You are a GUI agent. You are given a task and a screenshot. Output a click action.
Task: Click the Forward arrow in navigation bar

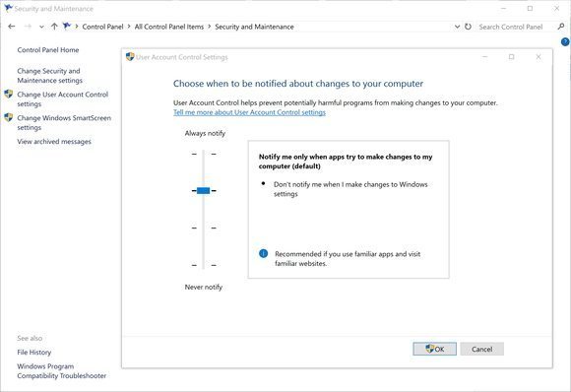pos(28,27)
